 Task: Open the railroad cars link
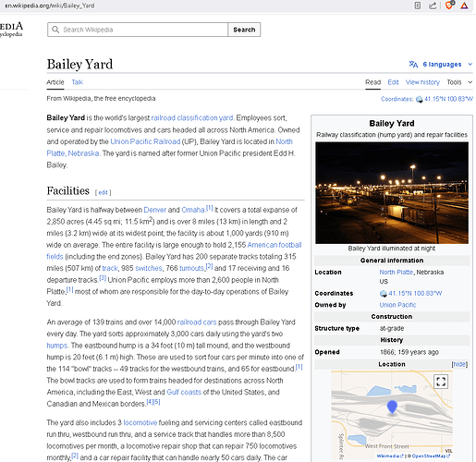point(197,322)
